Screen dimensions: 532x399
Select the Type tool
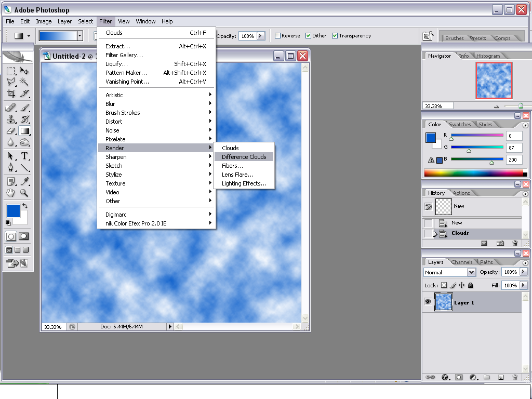pyautogui.click(x=24, y=156)
